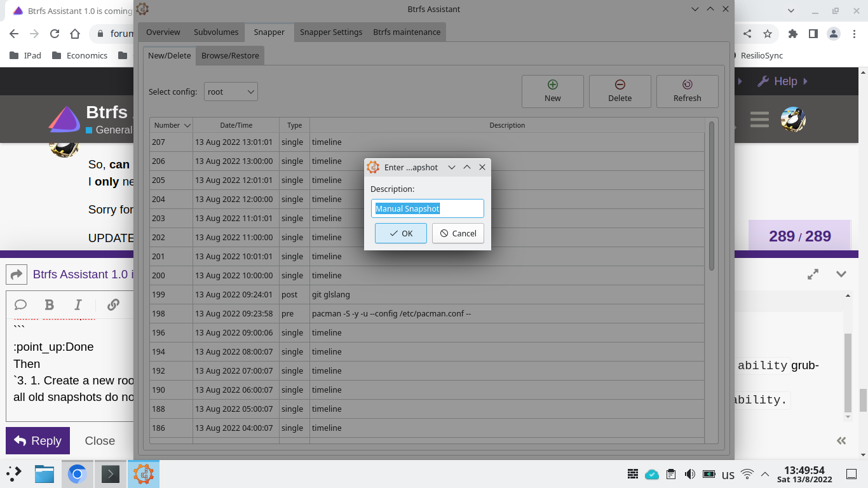Open the Snapper Settings tab

pos(331,32)
